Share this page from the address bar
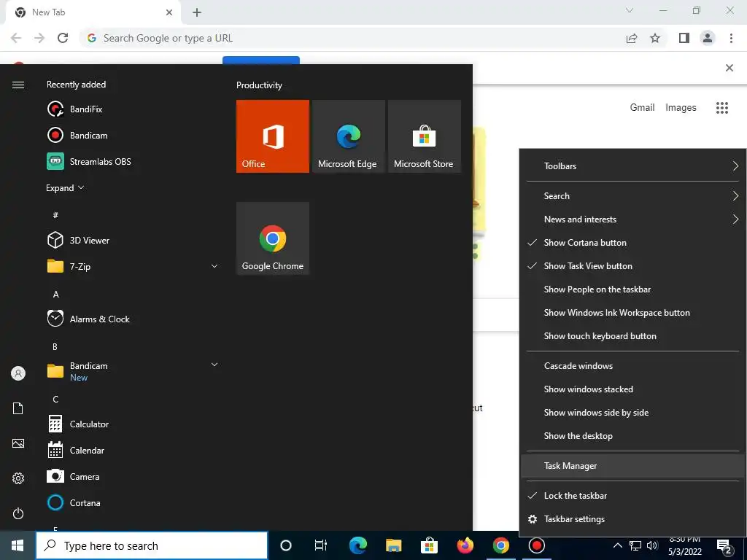This screenshot has height=560, width=747. pyautogui.click(x=632, y=38)
